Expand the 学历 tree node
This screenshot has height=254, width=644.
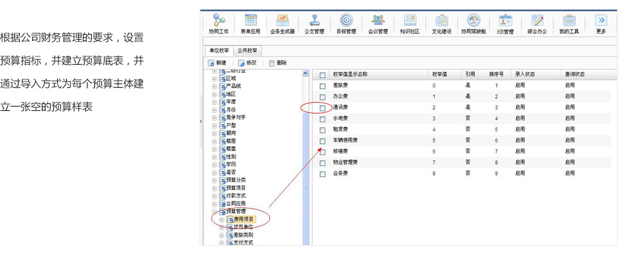[214, 165]
